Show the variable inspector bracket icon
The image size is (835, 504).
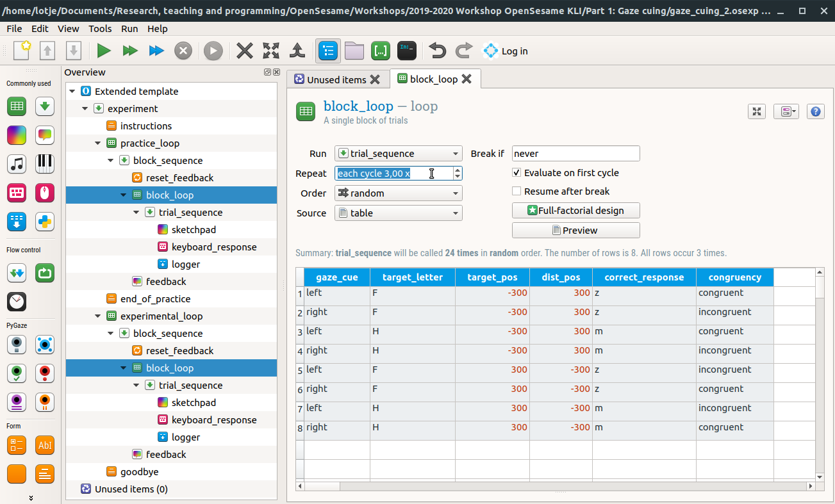click(381, 51)
